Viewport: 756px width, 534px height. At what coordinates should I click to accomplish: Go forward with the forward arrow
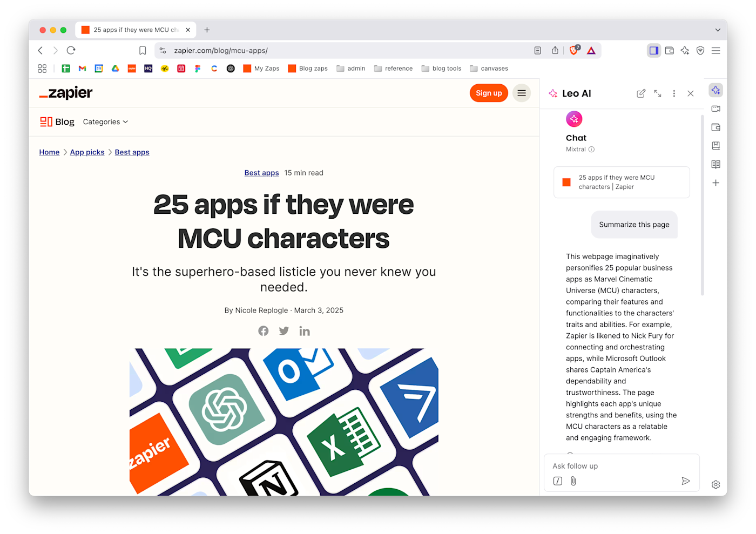55,50
